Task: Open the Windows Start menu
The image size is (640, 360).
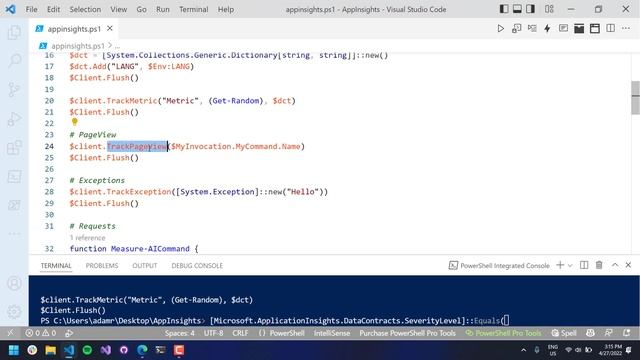Action: click(13, 350)
